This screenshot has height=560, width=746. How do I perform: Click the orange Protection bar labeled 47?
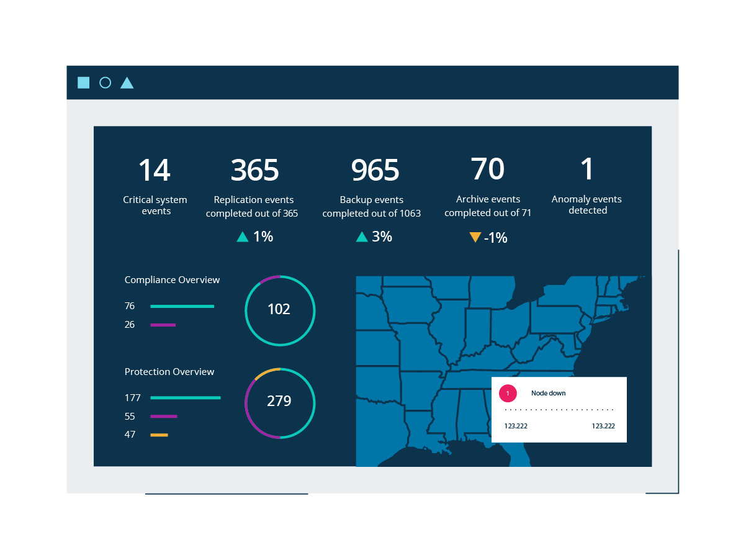[x=159, y=435]
